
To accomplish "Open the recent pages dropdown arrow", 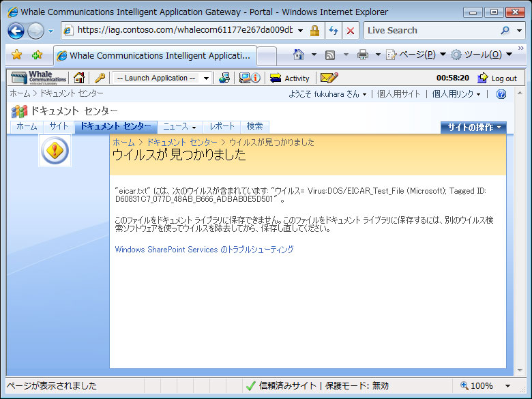I will 51,31.
